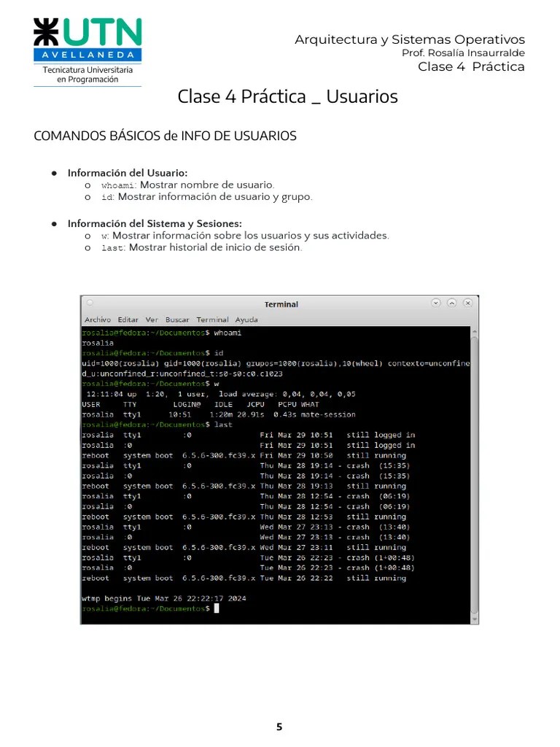Screen dimensions: 560x747
Task: Click the heading 'Clase 4 Práctica _ Usuarios'
Action: pyautogui.click(x=287, y=97)
